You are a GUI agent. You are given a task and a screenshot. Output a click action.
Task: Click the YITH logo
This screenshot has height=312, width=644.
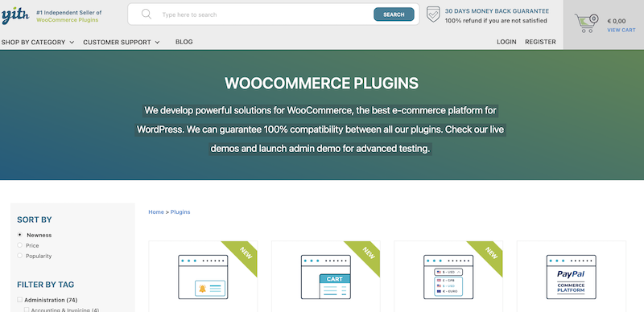click(x=15, y=15)
